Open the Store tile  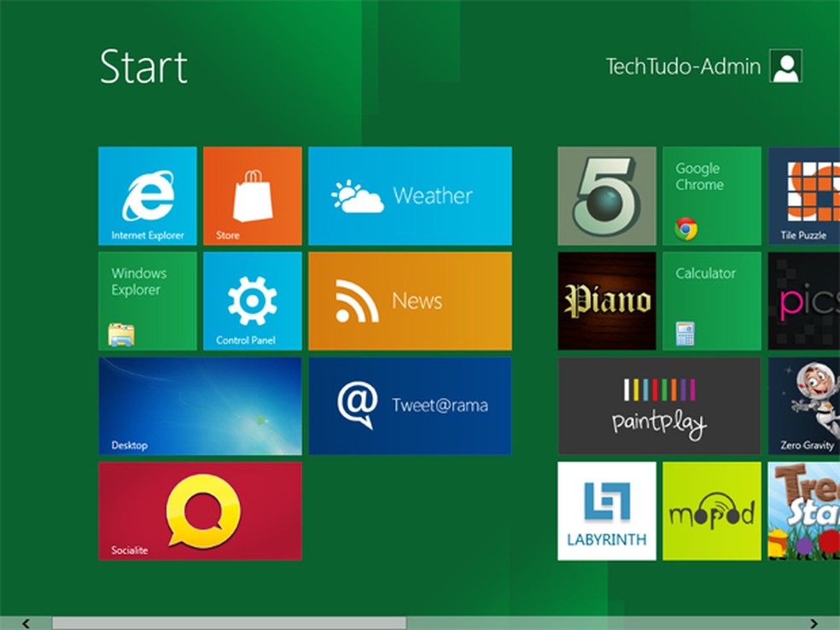253,195
